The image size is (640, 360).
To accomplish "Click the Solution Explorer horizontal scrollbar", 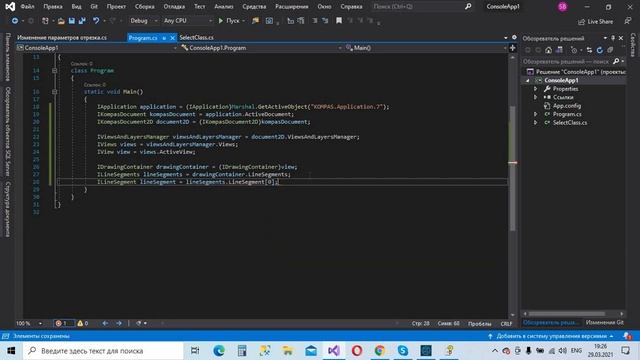I will (x=567, y=313).
